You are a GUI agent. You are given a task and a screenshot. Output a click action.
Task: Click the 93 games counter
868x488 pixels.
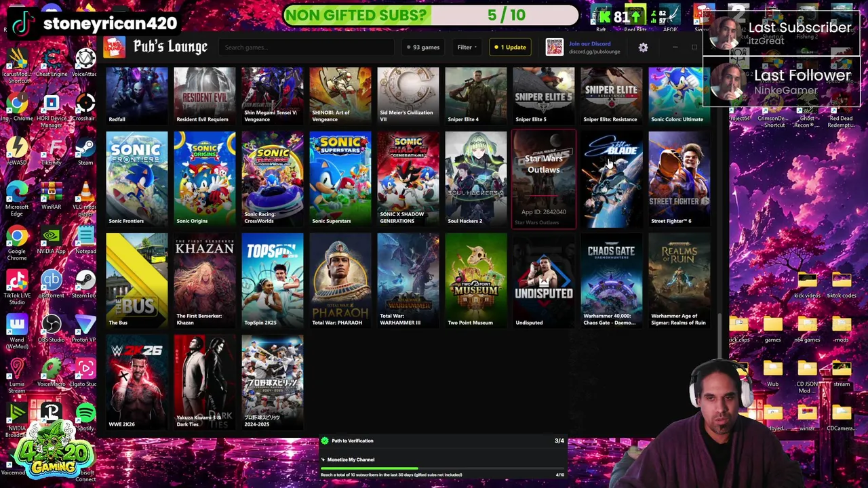[422, 47]
